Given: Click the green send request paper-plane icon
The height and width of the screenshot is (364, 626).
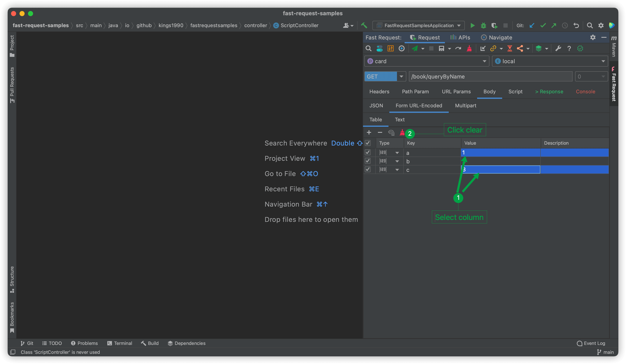Looking at the screenshot, I should pos(415,48).
